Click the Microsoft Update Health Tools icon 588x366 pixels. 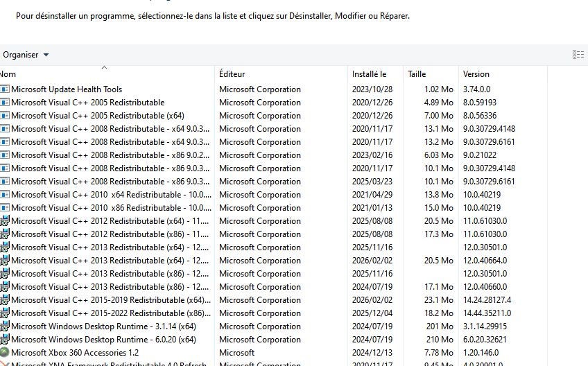tap(5, 89)
